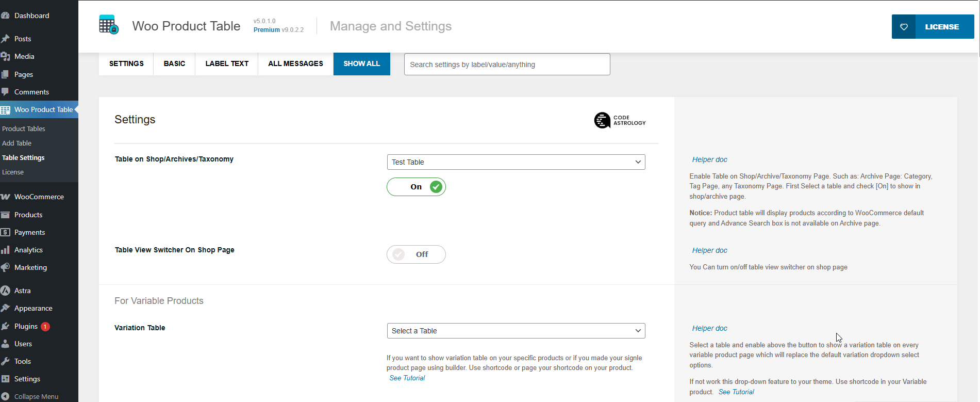980x402 pixels.
Task: Click the 'Variation Table' field label
Action: (140, 328)
